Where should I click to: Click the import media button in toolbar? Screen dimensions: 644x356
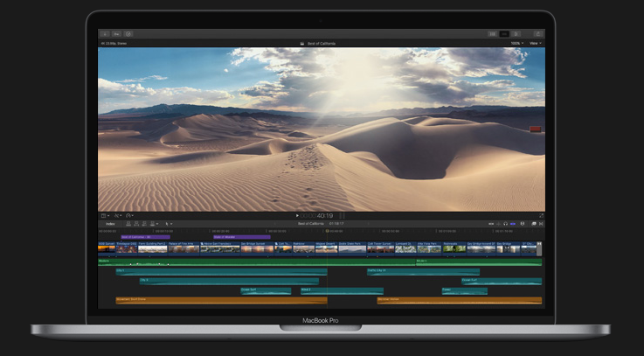pyautogui.click(x=106, y=34)
